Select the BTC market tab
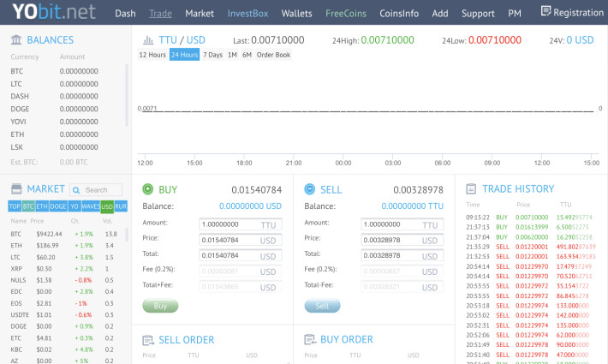Viewport: 608px width, 364px height. (28, 206)
